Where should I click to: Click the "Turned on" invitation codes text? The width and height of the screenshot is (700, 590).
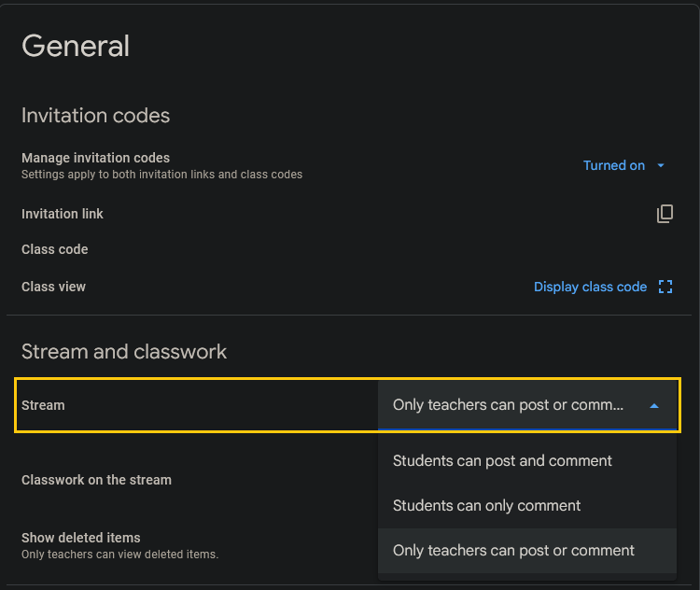pos(613,165)
